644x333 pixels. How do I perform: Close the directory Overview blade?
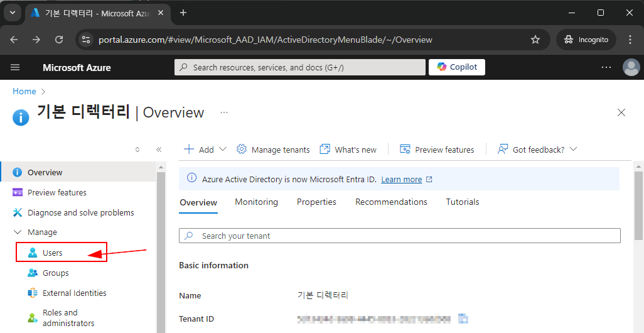click(x=621, y=112)
